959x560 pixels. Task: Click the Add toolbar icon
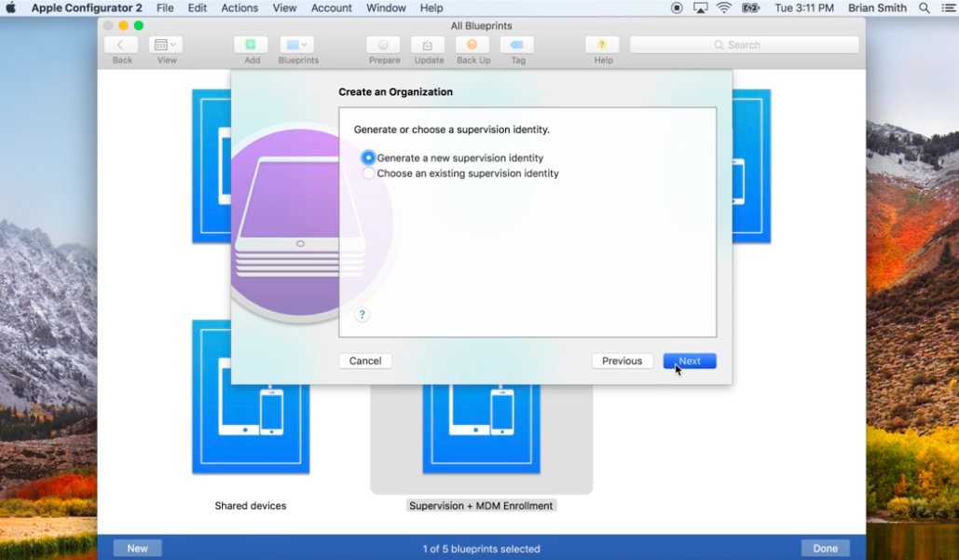(251, 45)
